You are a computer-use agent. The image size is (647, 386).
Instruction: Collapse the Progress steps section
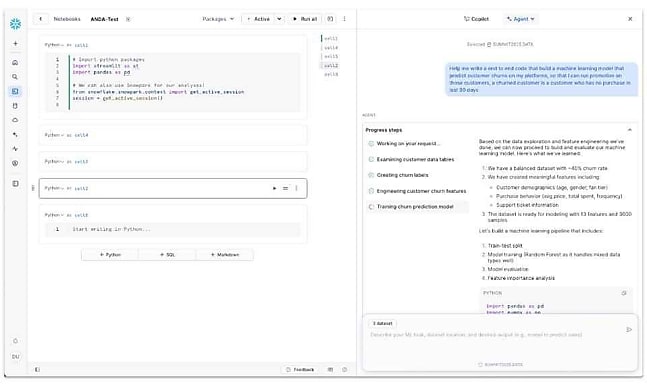pos(630,130)
